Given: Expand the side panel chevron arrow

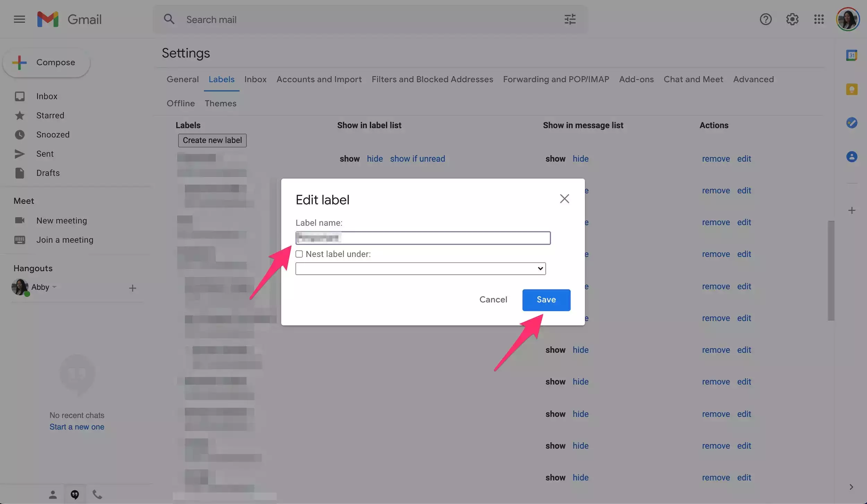Looking at the screenshot, I should (x=851, y=487).
